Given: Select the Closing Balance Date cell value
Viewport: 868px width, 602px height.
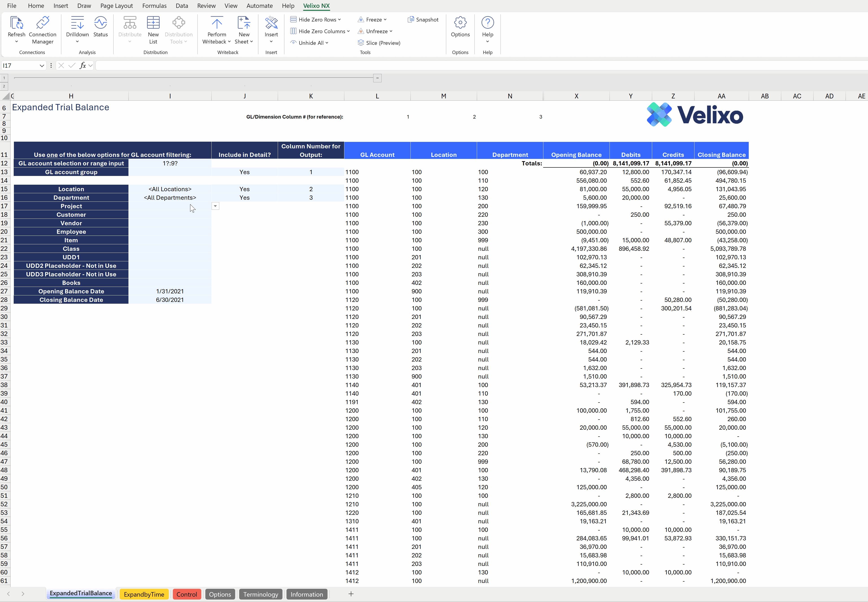Looking at the screenshot, I should click(x=170, y=300).
